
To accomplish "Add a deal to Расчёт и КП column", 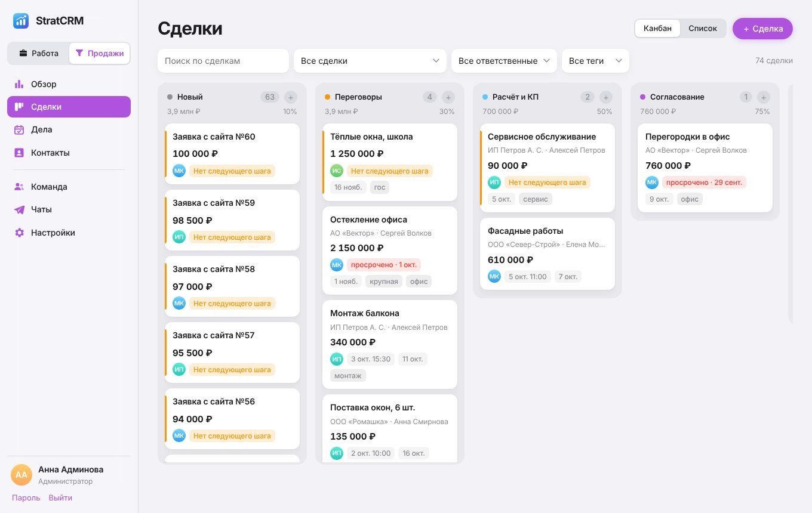I will coord(605,97).
